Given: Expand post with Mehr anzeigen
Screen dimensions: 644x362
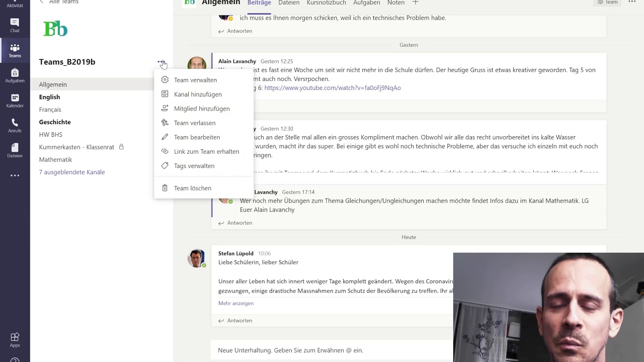Looking at the screenshot, I should click(236, 303).
